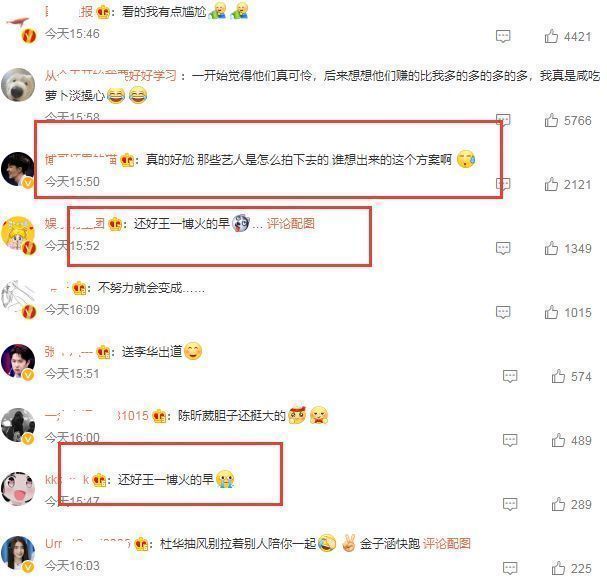Screen dimensions: 607x578
Task: Open 评论配图 link in 15:52 comment
Action: pyautogui.click(x=291, y=223)
